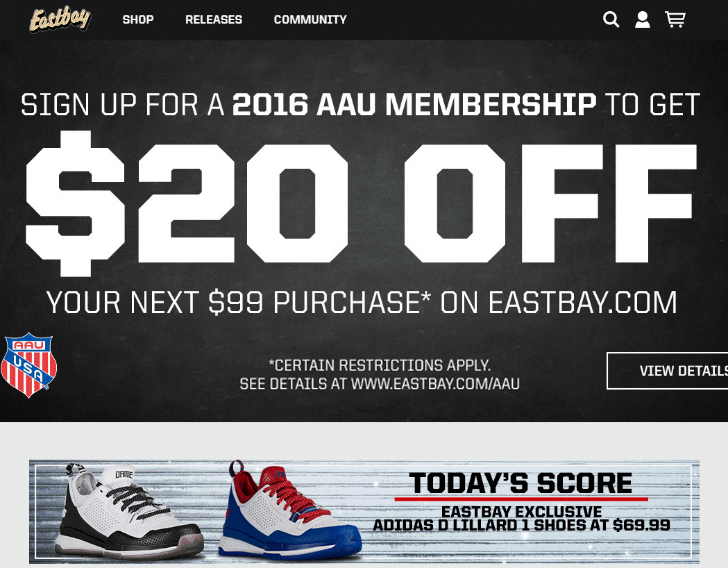Click the CERTAIN RESTRICTIONS APPLY disclaimer

(380, 364)
